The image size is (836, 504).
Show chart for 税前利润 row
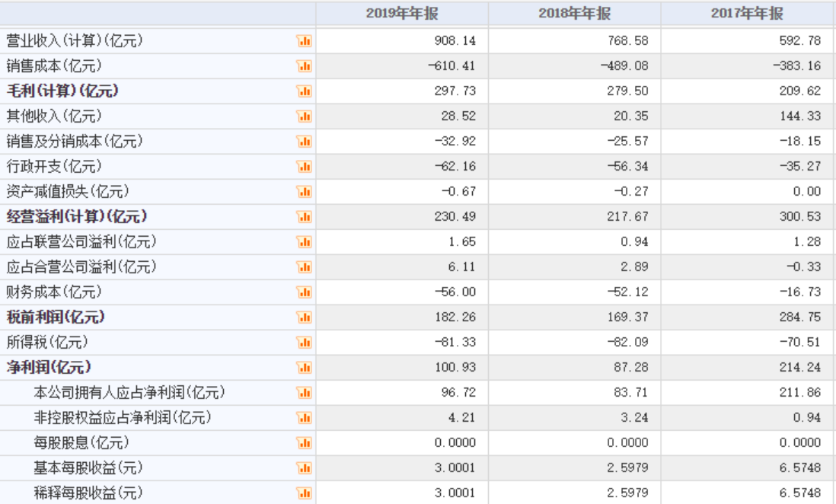tap(305, 317)
